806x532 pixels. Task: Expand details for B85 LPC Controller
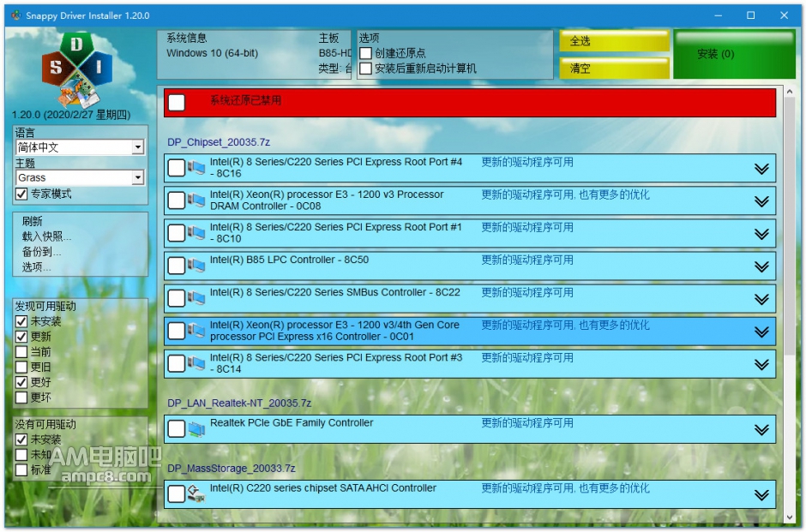pyautogui.click(x=761, y=266)
